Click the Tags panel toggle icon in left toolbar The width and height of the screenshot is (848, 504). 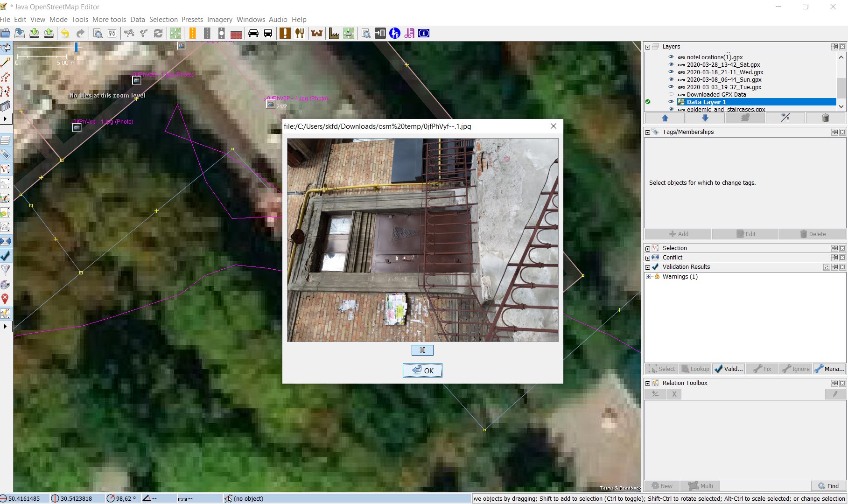click(x=5, y=155)
